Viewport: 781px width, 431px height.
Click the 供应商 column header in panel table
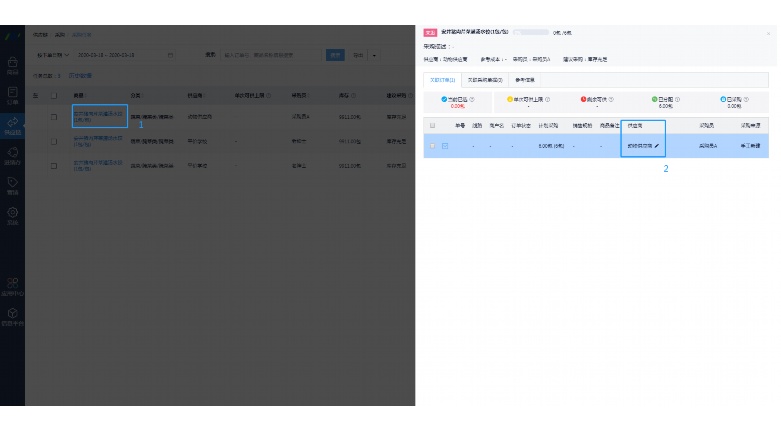click(x=635, y=126)
